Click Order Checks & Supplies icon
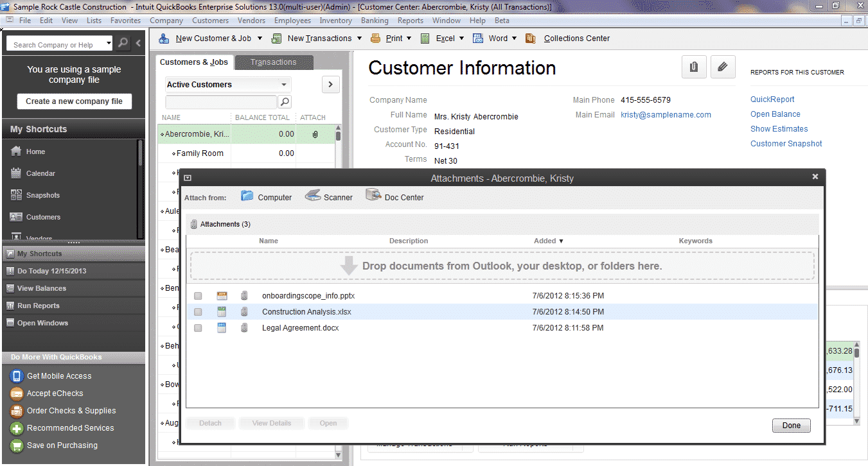The image size is (868, 466). point(17,411)
